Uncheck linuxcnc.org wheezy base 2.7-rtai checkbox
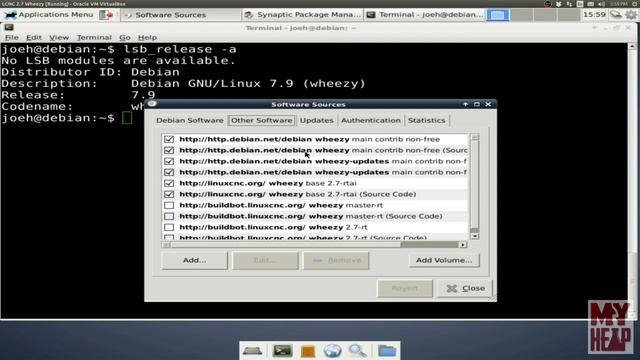This screenshot has width=640, height=360. pos(169,183)
